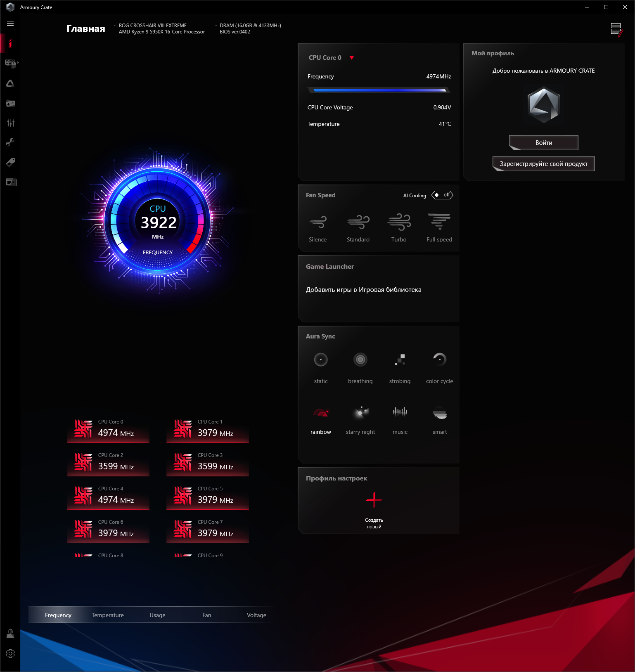
Task: Click the Temperature 41°C reading
Action: (445, 124)
